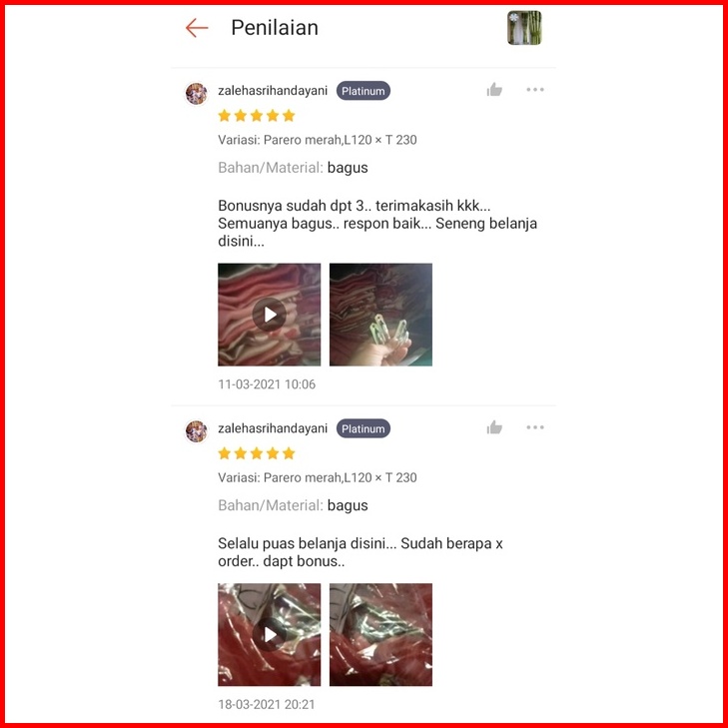The width and height of the screenshot is (728, 728).
Task: Select five-star rating of first review
Action: (x=257, y=116)
